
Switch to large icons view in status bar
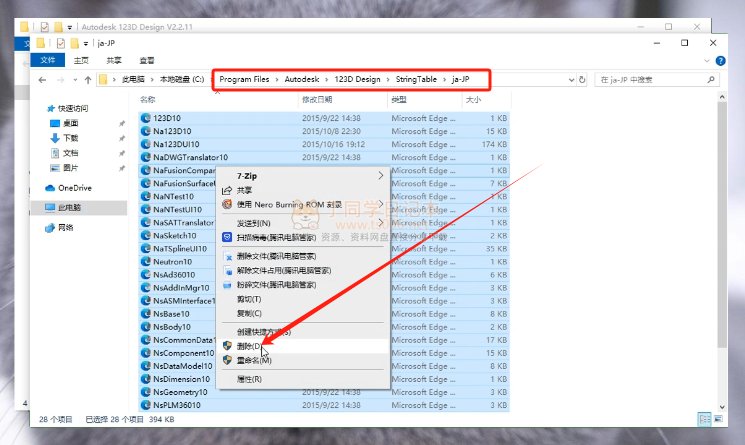(718, 419)
